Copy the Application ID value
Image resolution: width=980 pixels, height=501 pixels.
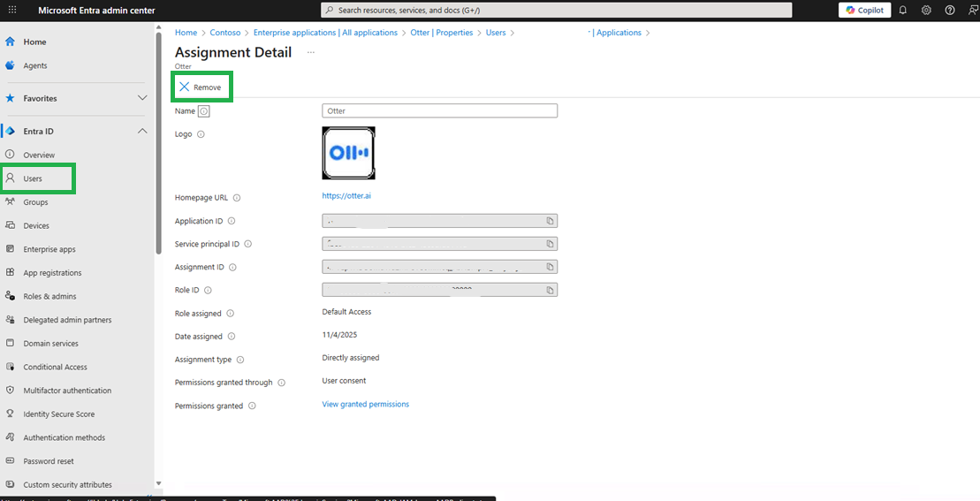[x=550, y=221]
